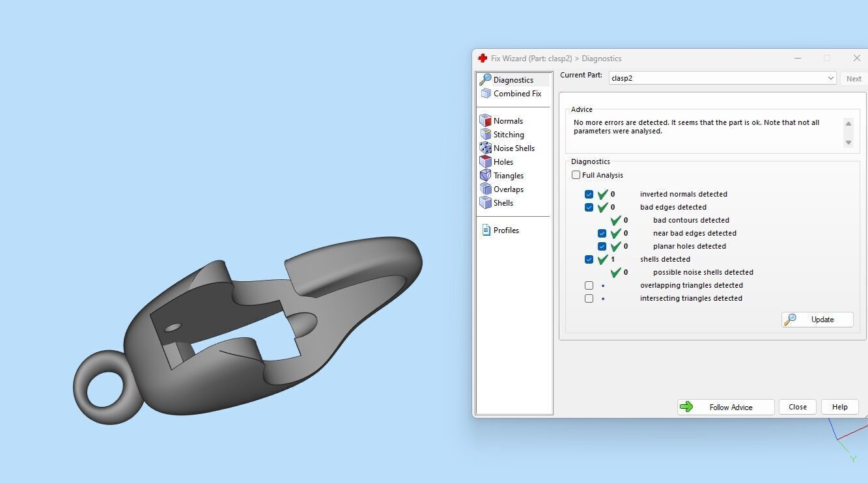The height and width of the screenshot is (483, 868).
Task: Switch to the Holes page
Action: click(x=503, y=162)
